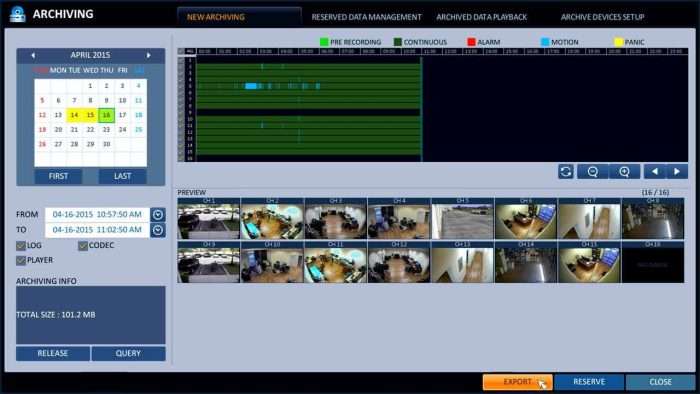The width and height of the screenshot is (700, 394).
Task: Select CH 13 preview thumbnail
Action: click(x=462, y=262)
